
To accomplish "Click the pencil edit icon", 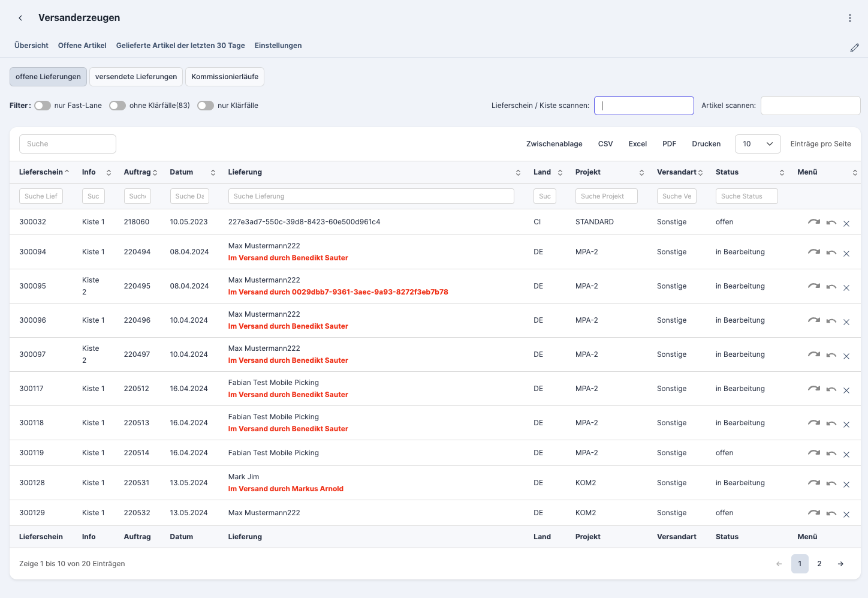I will click(854, 48).
